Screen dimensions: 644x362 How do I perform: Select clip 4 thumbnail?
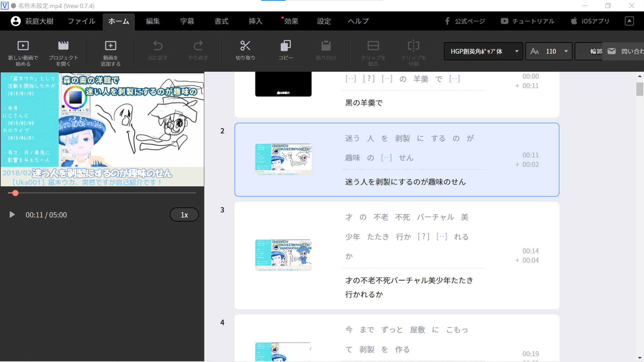[x=283, y=352]
